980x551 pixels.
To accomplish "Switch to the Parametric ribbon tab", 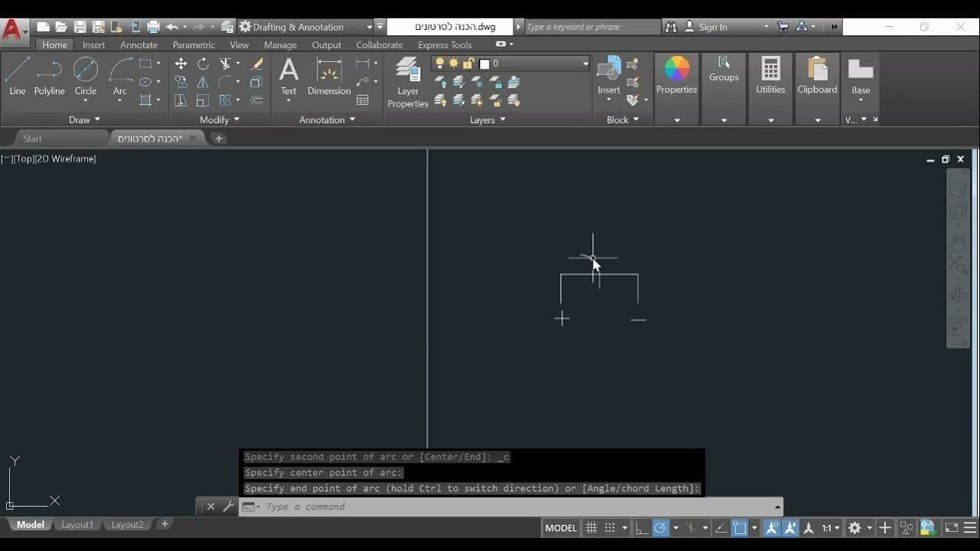I will (194, 45).
